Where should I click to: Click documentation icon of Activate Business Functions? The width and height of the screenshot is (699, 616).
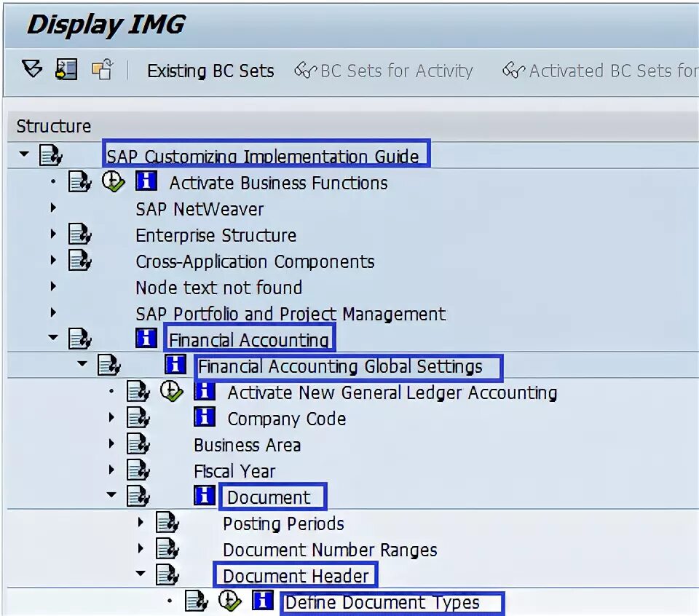click(80, 182)
